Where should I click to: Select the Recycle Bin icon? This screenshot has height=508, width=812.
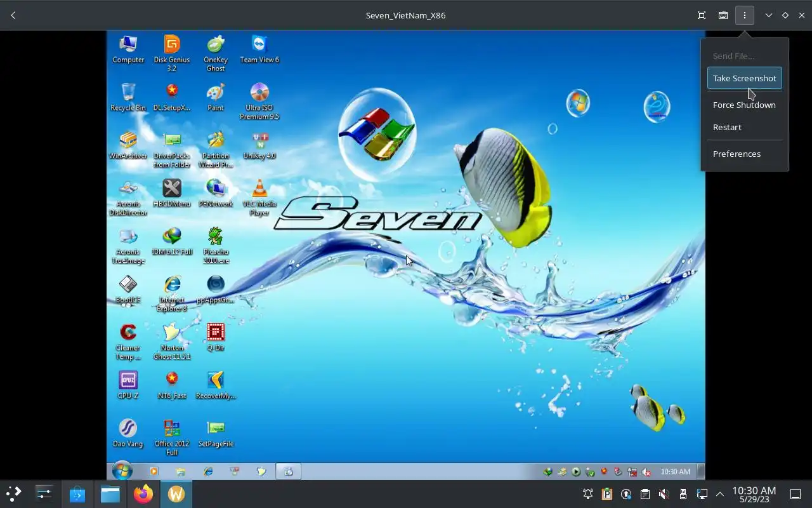(x=128, y=97)
